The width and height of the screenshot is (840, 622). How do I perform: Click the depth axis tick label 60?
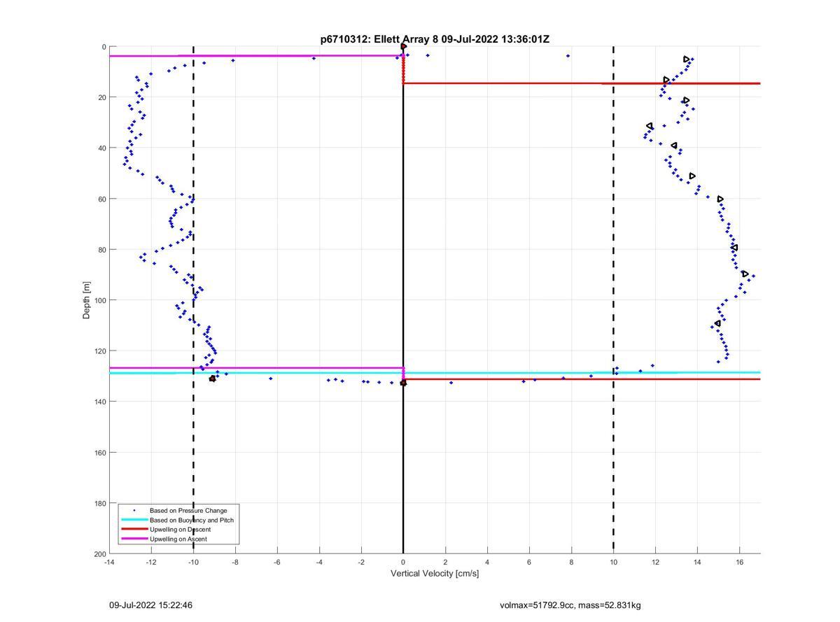click(x=101, y=199)
